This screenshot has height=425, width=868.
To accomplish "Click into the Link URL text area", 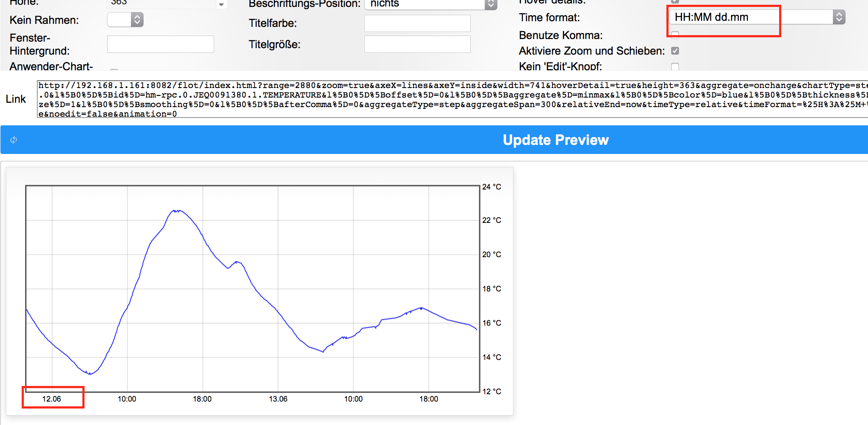I will 453,99.
